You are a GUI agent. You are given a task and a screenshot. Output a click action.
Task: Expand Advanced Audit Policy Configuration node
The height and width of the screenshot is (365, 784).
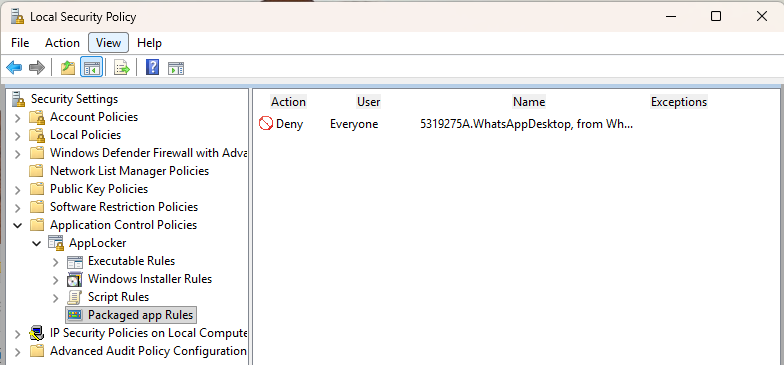click(18, 352)
